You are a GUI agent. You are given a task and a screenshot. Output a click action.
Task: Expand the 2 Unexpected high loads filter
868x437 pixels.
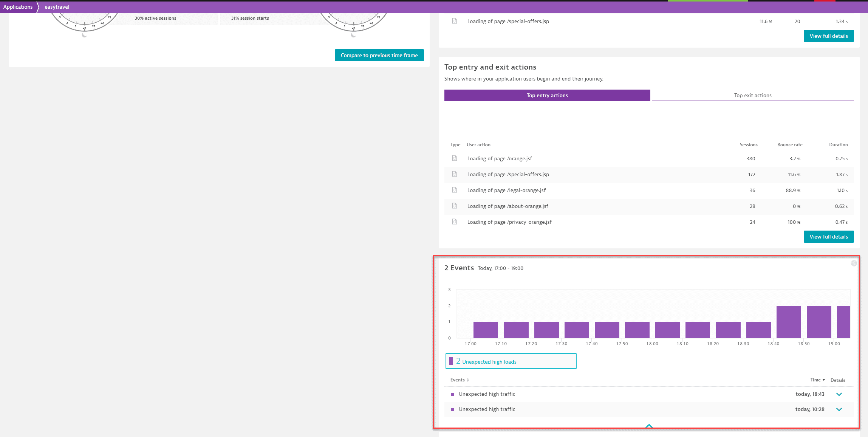tap(511, 361)
